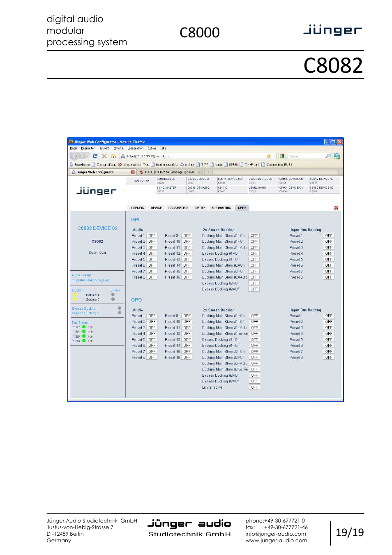Open a new browser tab with plus
Viewport: 392px width, 555px height.
[x=209, y=172]
